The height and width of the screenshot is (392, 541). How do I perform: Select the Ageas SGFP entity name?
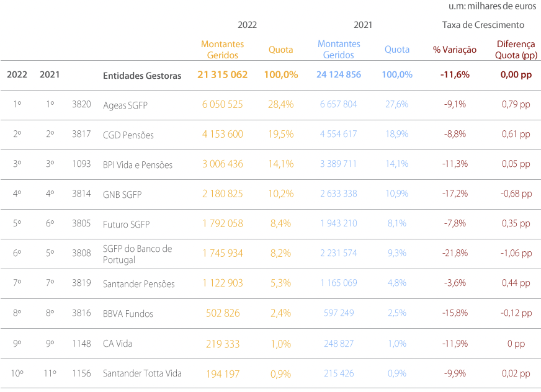click(x=125, y=105)
